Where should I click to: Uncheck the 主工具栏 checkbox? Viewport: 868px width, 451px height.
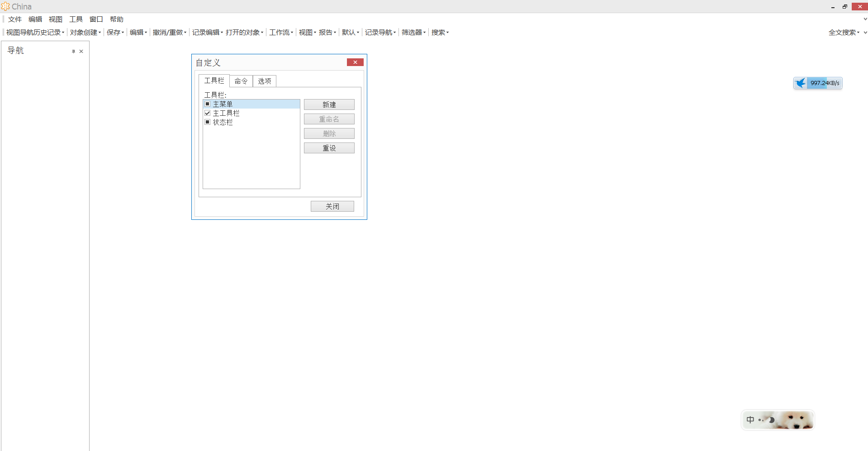(x=208, y=113)
